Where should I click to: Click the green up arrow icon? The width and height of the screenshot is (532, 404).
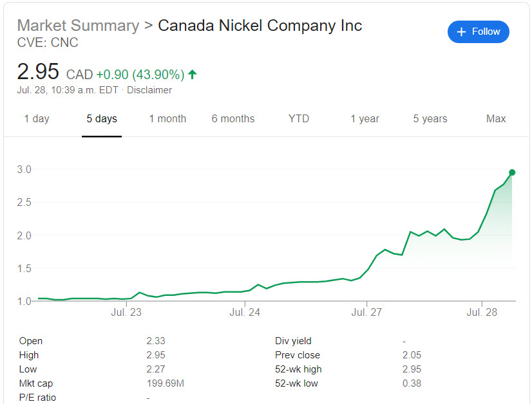tap(192, 75)
